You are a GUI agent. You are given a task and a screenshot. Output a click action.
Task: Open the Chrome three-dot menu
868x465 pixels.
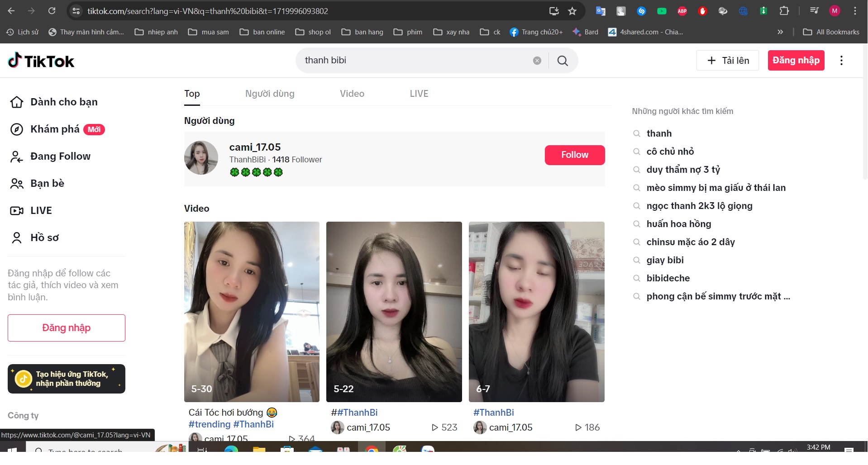[855, 11]
